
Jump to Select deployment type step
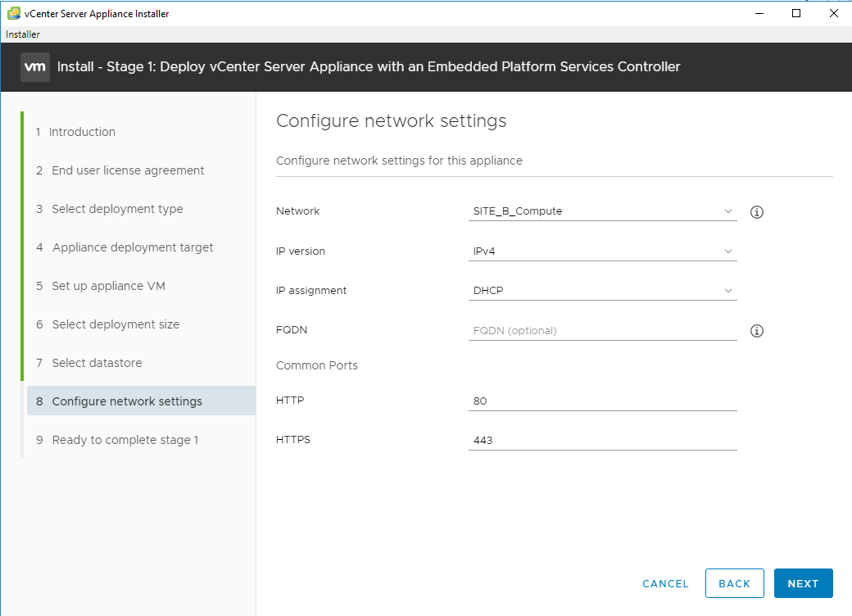[x=117, y=209]
